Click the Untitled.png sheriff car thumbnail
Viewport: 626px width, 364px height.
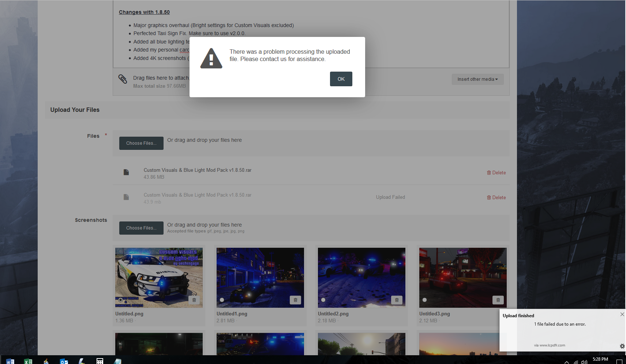[159, 278]
